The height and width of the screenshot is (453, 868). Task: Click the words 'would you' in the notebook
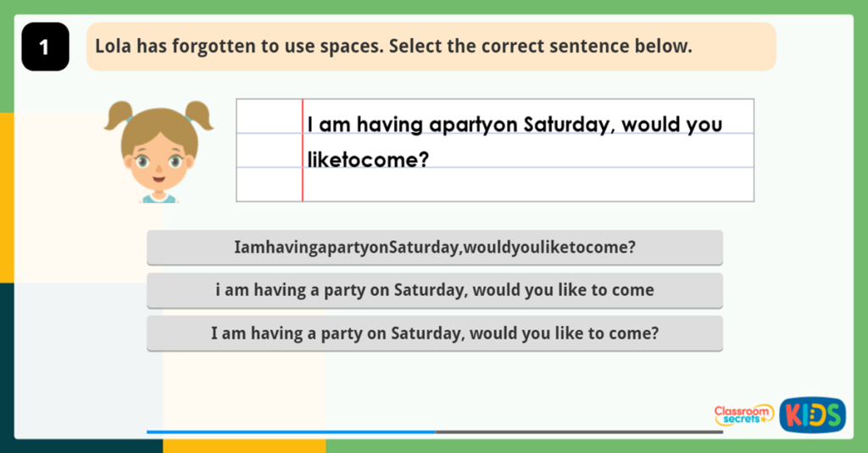pos(671,125)
